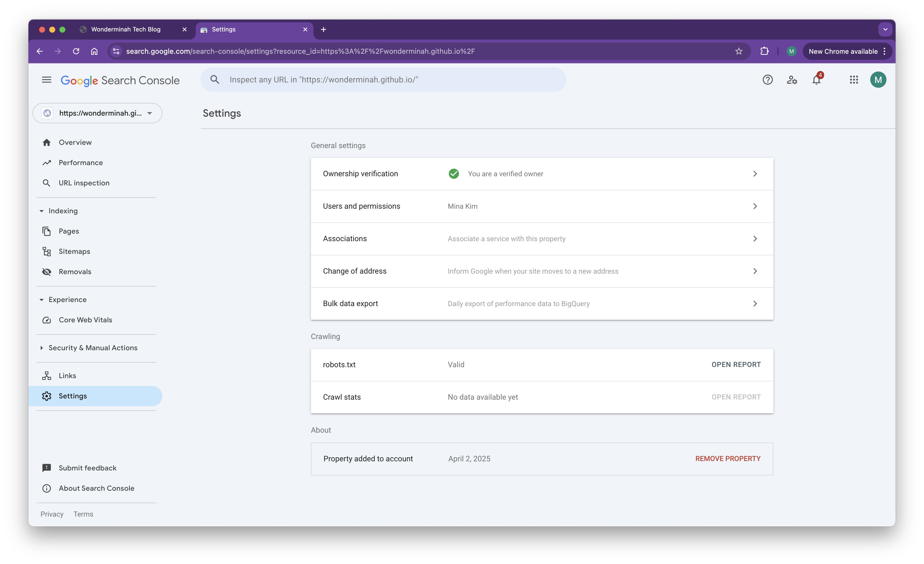Open the Removals page in the sidebar
The width and height of the screenshot is (924, 564).
pos(75,272)
